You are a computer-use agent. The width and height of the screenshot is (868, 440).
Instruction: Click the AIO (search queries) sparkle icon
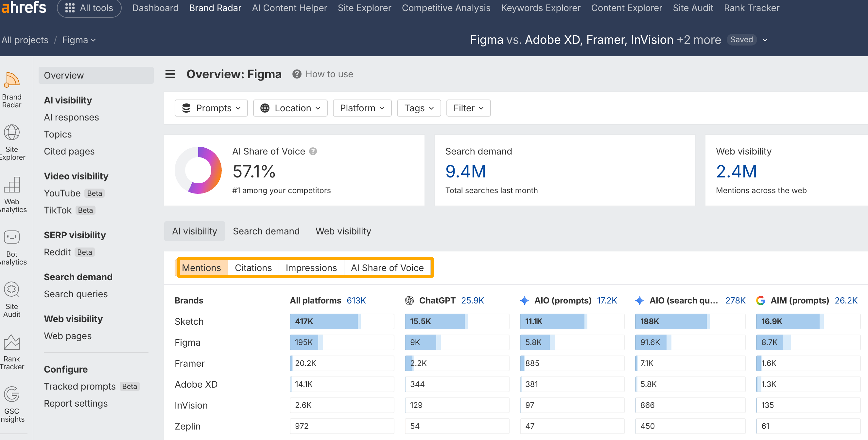(639, 301)
